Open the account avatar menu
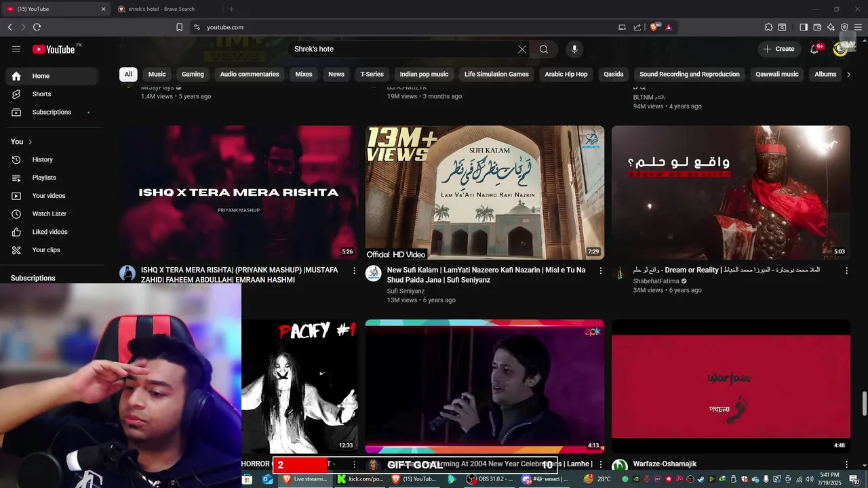This screenshot has width=868, height=488. pos(841,49)
